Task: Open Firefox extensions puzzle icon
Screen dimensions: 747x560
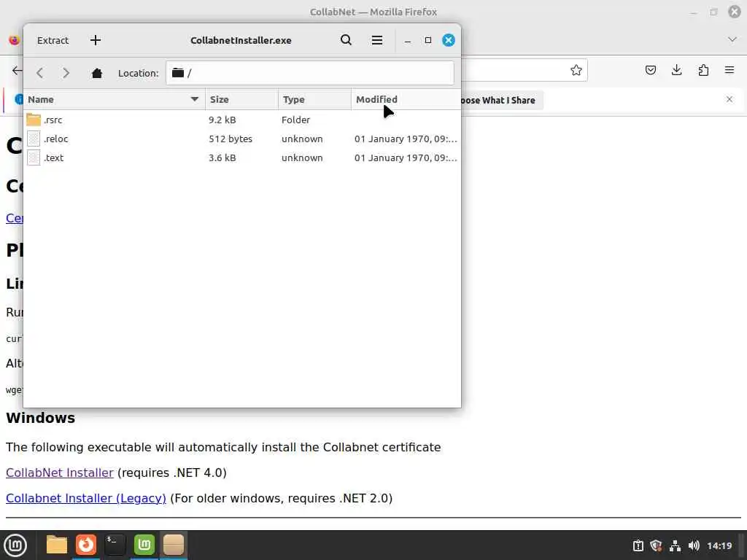Action: (x=703, y=71)
